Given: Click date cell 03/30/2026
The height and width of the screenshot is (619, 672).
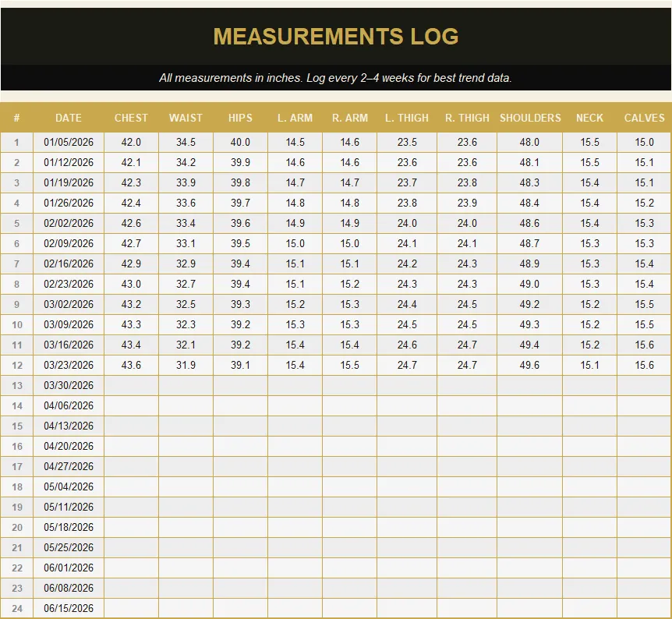Looking at the screenshot, I should click(x=69, y=385).
